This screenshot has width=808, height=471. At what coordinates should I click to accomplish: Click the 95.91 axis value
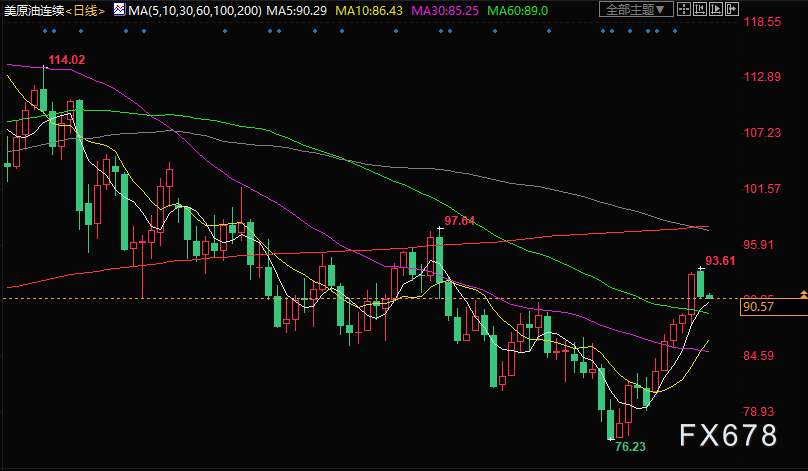[759, 245]
